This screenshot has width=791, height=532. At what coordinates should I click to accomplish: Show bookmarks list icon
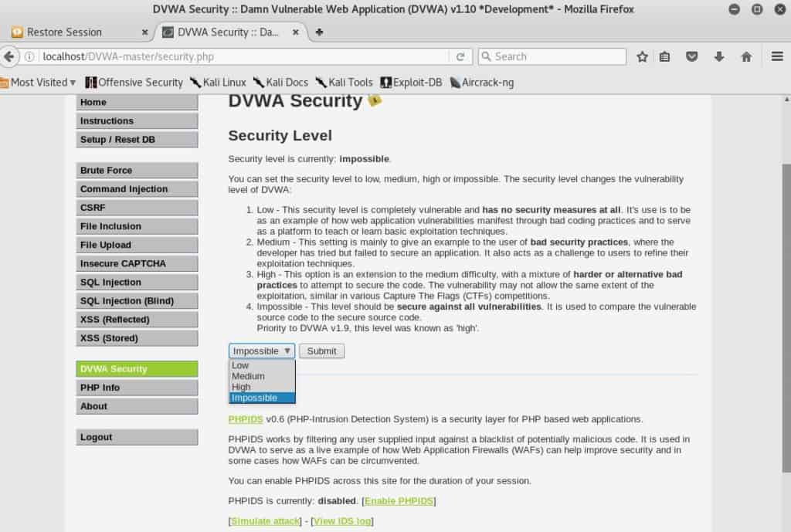(x=665, y=56)
